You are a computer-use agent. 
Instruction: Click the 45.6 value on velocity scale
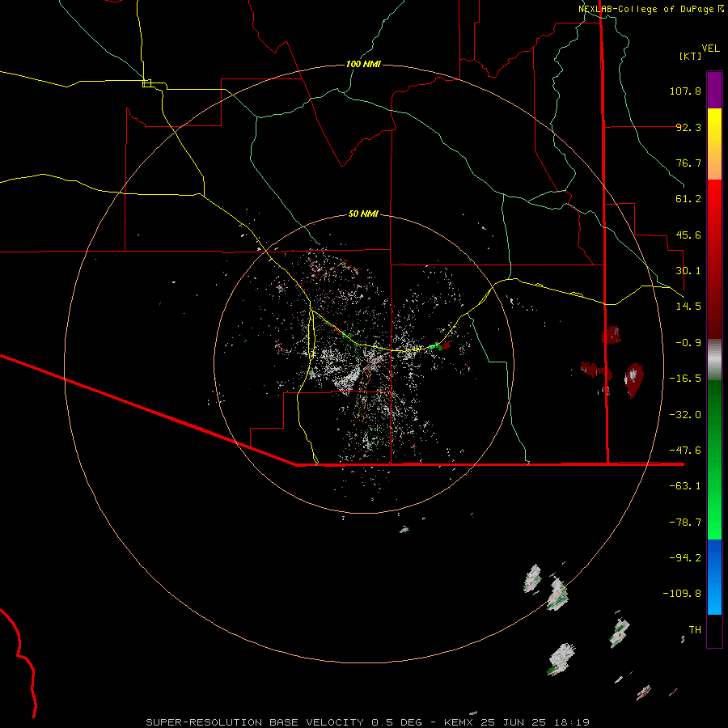tap(688, 235)
